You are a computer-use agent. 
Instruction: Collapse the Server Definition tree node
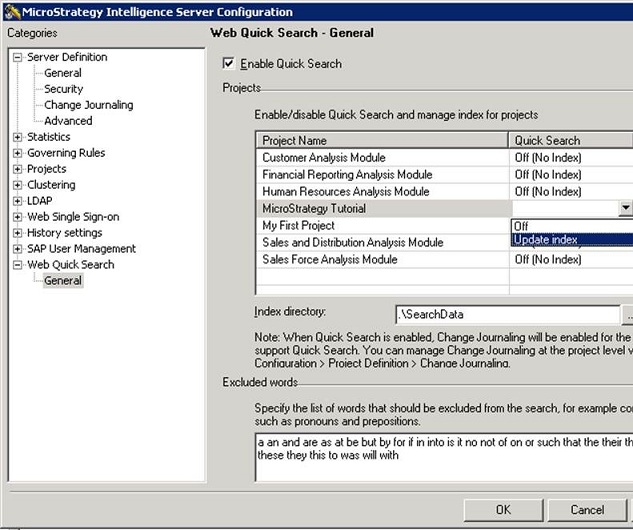pos(17,57)
